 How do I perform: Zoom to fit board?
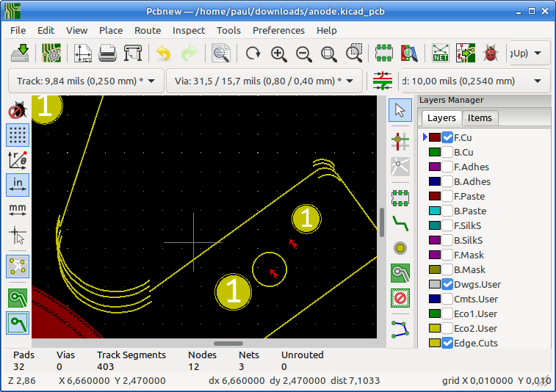[x=329, y=54]
